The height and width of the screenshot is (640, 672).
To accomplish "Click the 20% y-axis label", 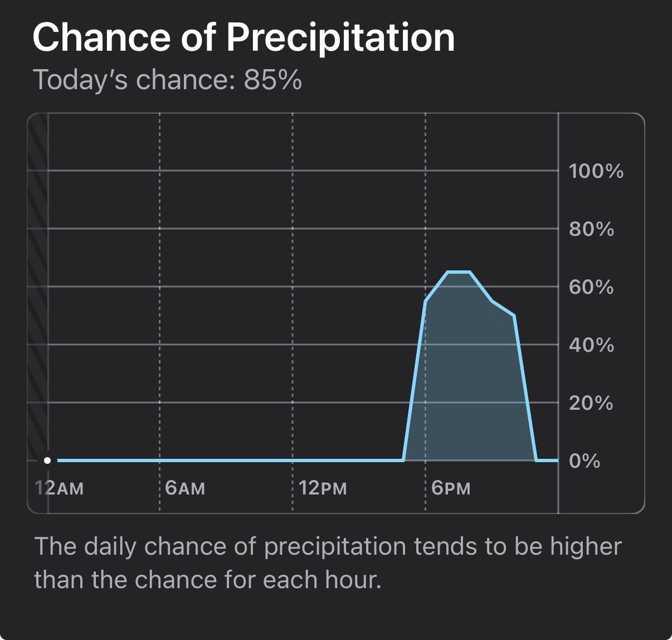I will pos(591,403).
